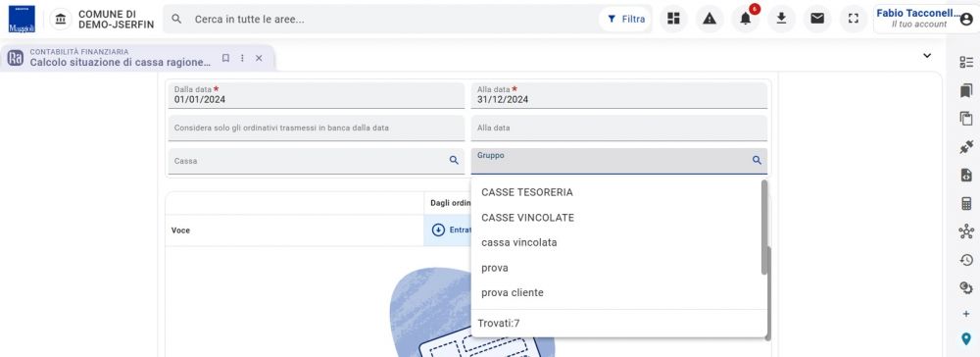Open the network hub icon in right sidebar
980x357 pixels.
(966, 232)
